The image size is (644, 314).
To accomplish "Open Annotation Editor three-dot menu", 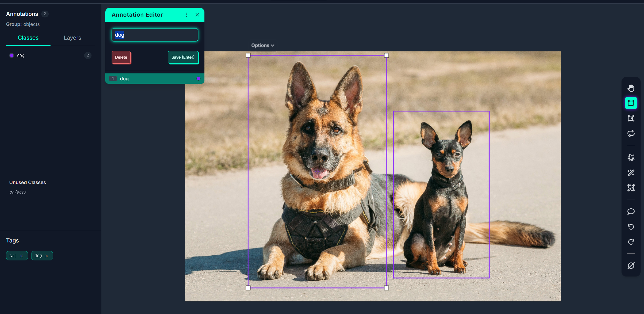I will click(186, 15).
